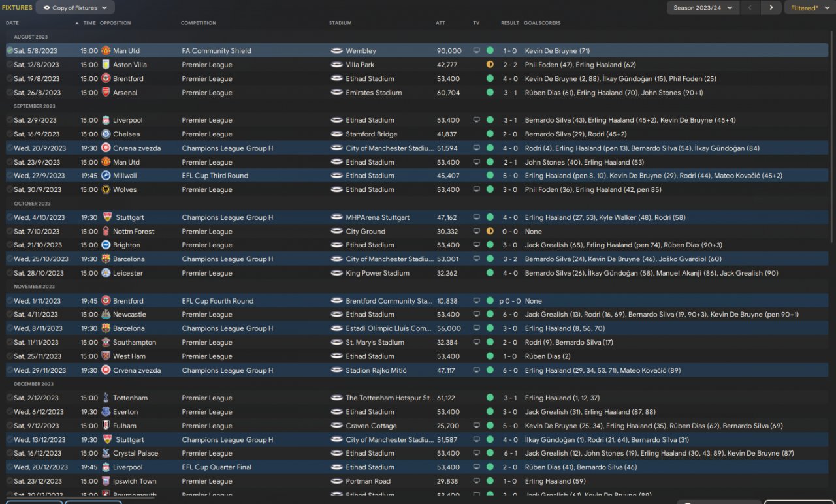Expand the Season 2023/24 dropdown
This screenshot has width=836, height=504.
[x=703, y=8]
